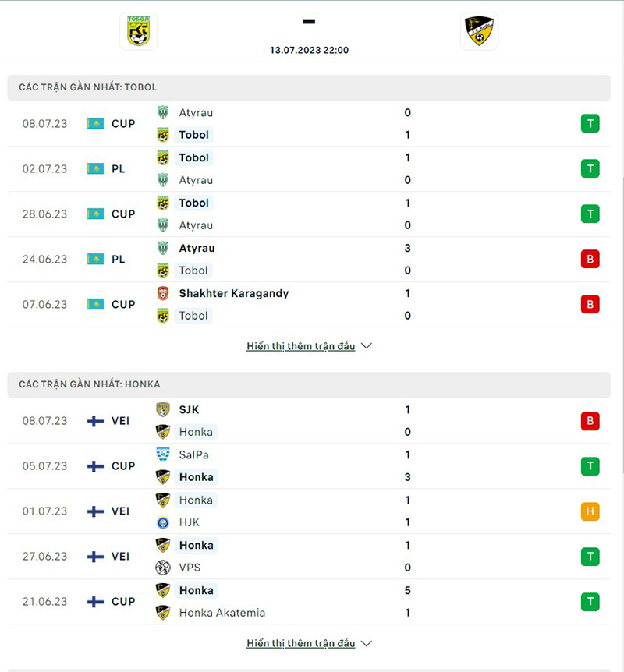Viewport: 624px width, 672px height.
Task: Click the Tobol club logo at the top
Action: 138,32
